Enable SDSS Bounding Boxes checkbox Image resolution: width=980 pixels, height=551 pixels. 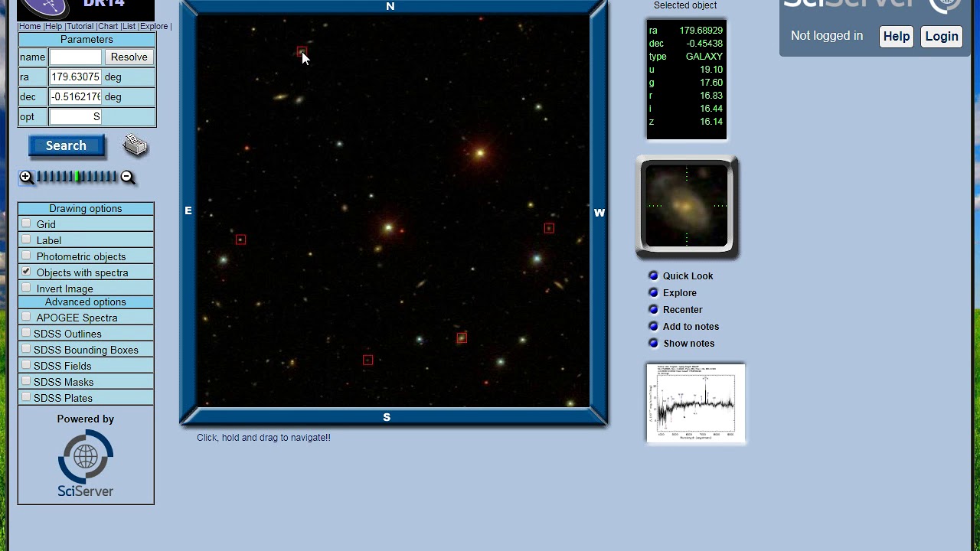point(27,349)
